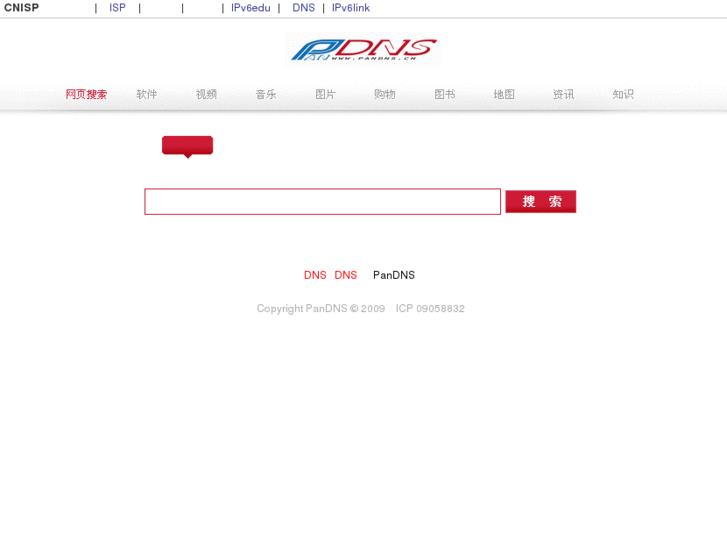Image resolution: width=727 pixels, height=545 pixels.
Task: Switch to the 知识 tab
Action: [x=623, y=94]
